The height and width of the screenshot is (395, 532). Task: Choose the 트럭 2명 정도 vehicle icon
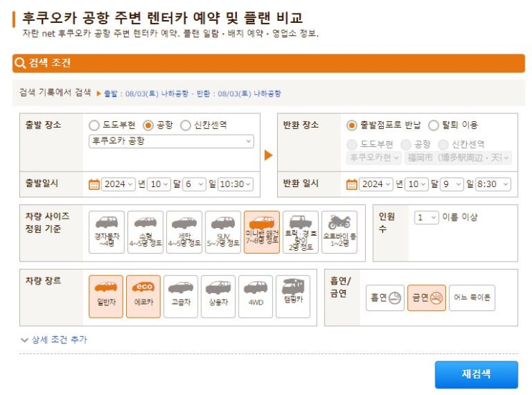(301, 232)
